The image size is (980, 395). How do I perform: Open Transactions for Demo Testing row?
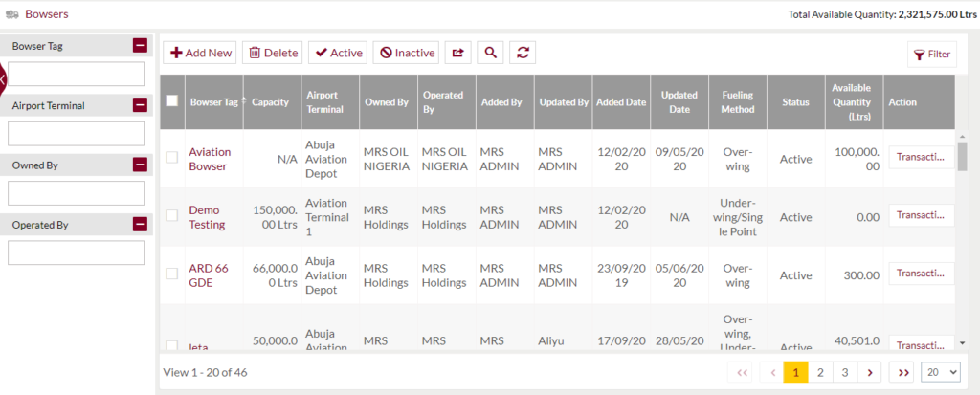(x=922, y=215)
